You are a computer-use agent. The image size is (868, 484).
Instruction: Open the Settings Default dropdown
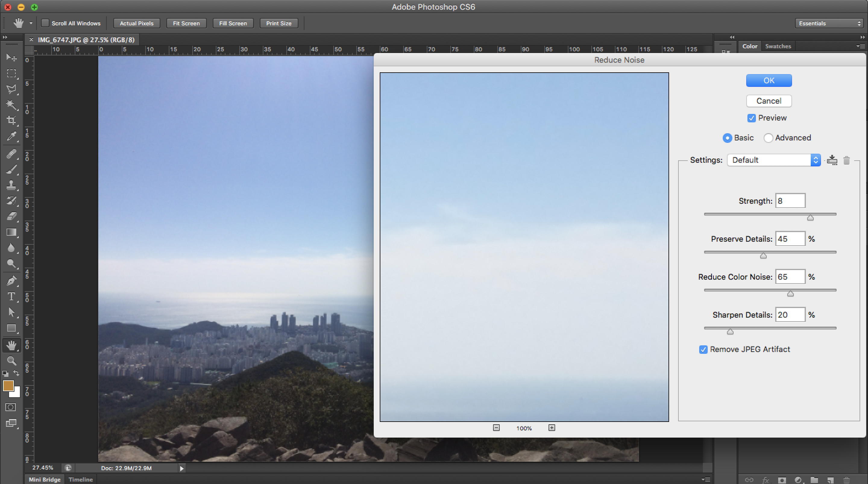(774, 160)
